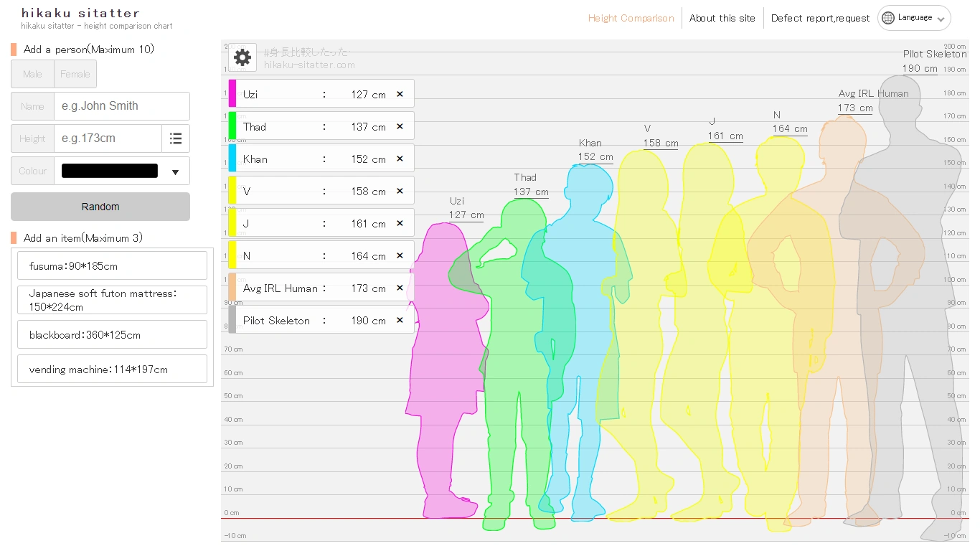Go to Defect report,request page
Viewport: 980px width, 551px height.
pyautogui.click(x=820, y=18)
